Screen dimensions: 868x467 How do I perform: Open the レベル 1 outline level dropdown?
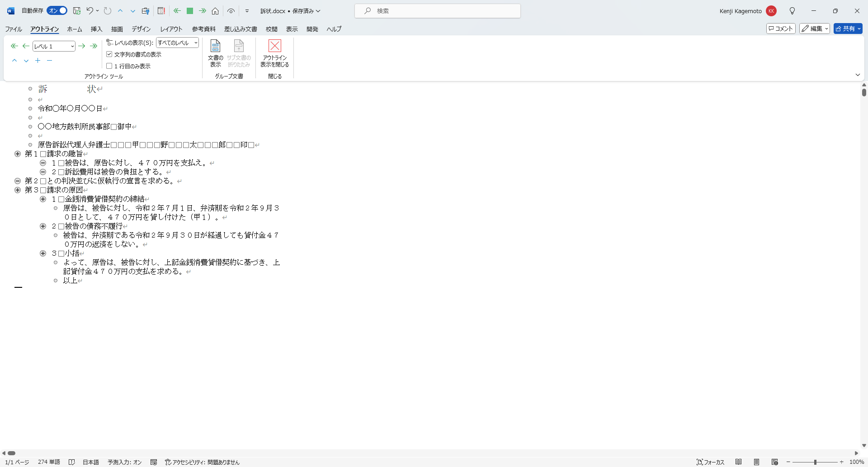point(54,46)
